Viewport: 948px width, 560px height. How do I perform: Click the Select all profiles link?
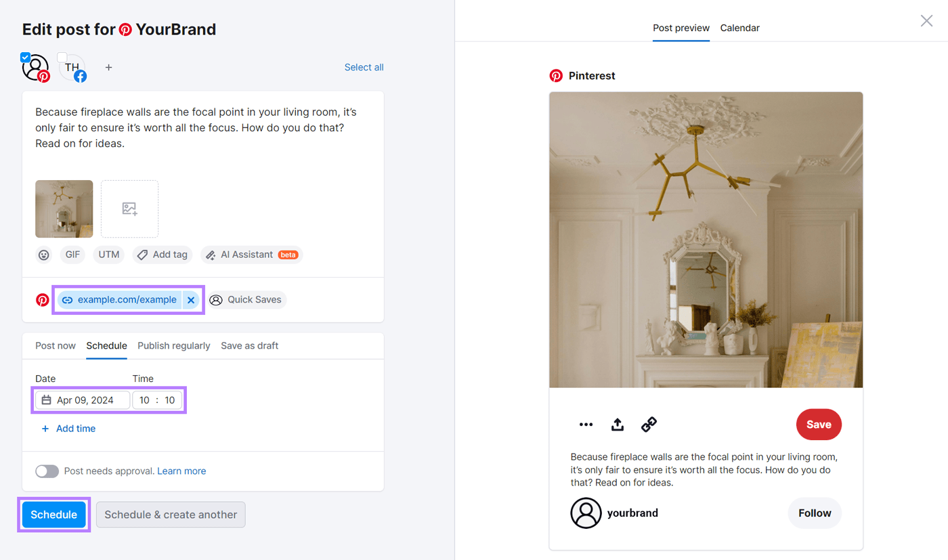364,67
